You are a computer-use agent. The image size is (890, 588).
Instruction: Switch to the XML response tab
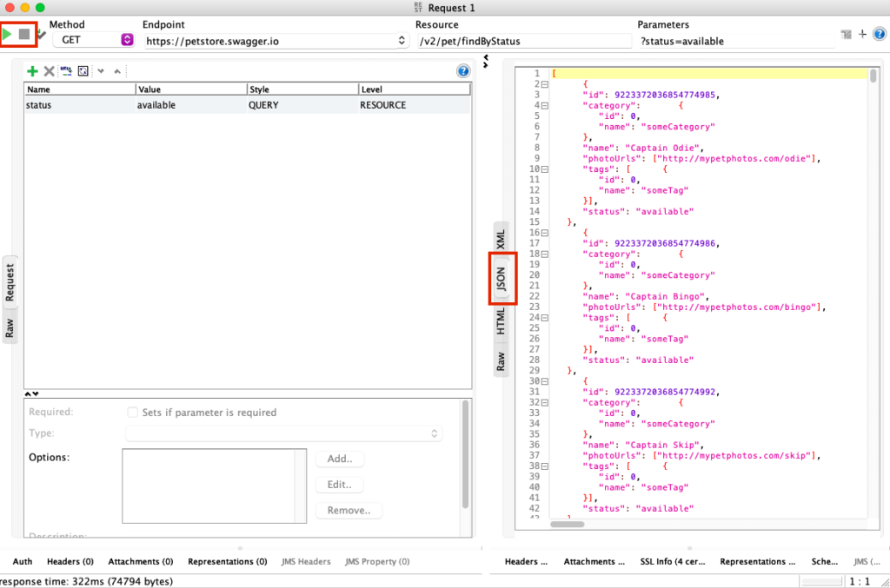click(x=501, y=239)
